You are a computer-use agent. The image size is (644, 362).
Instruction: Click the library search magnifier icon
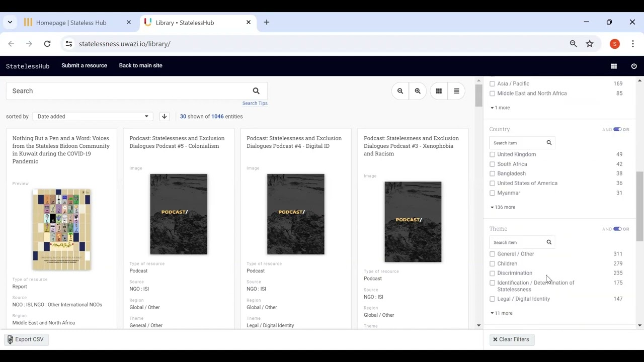click(256, 91)
